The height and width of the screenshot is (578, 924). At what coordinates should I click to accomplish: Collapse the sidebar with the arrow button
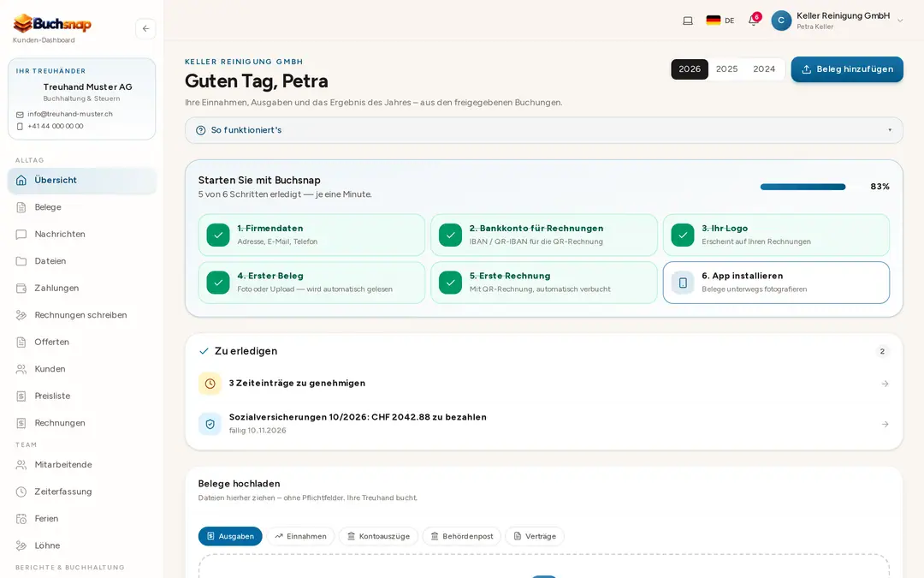click(x=145, y=28)
